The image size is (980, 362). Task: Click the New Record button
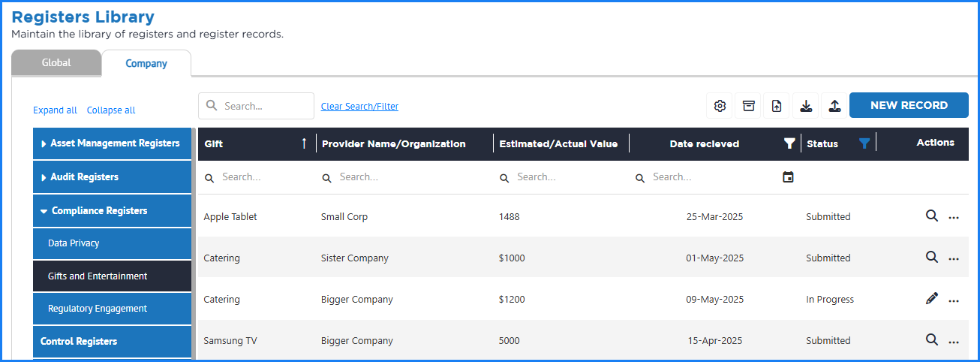909,106
